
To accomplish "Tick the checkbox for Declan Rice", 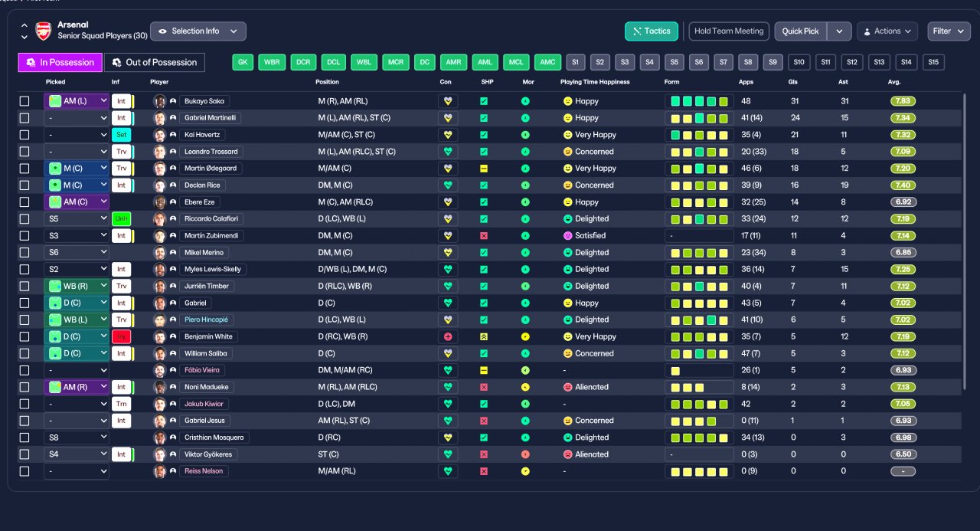I will (x=24, y=185).
